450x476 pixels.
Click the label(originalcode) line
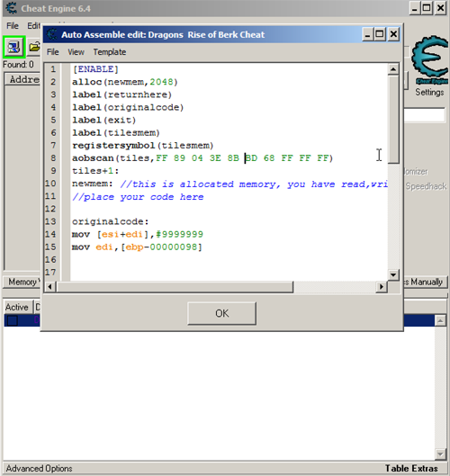(128, 107)
